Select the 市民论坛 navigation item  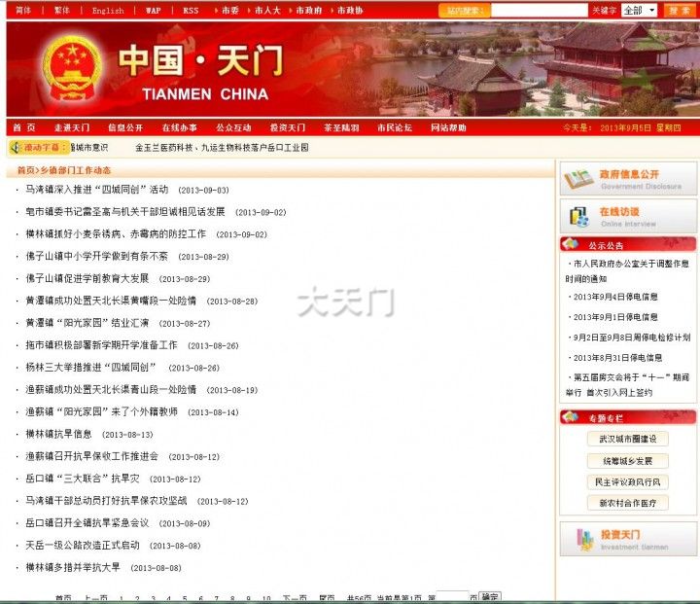point(395,128)
